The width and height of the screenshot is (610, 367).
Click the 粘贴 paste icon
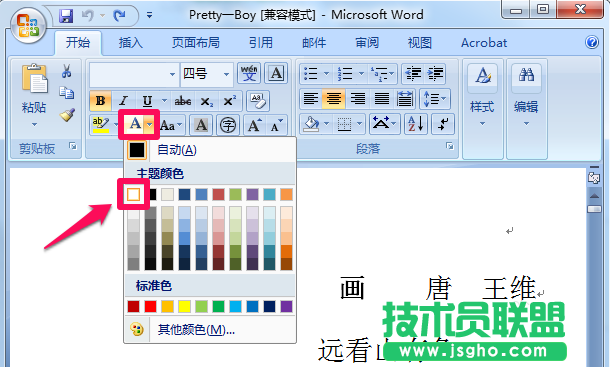click(34, 79)
